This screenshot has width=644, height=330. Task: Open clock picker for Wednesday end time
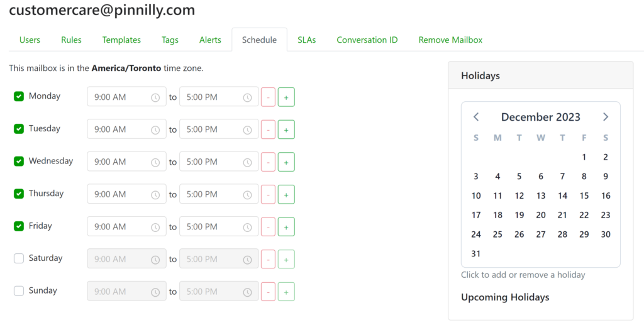click(247, 163)
